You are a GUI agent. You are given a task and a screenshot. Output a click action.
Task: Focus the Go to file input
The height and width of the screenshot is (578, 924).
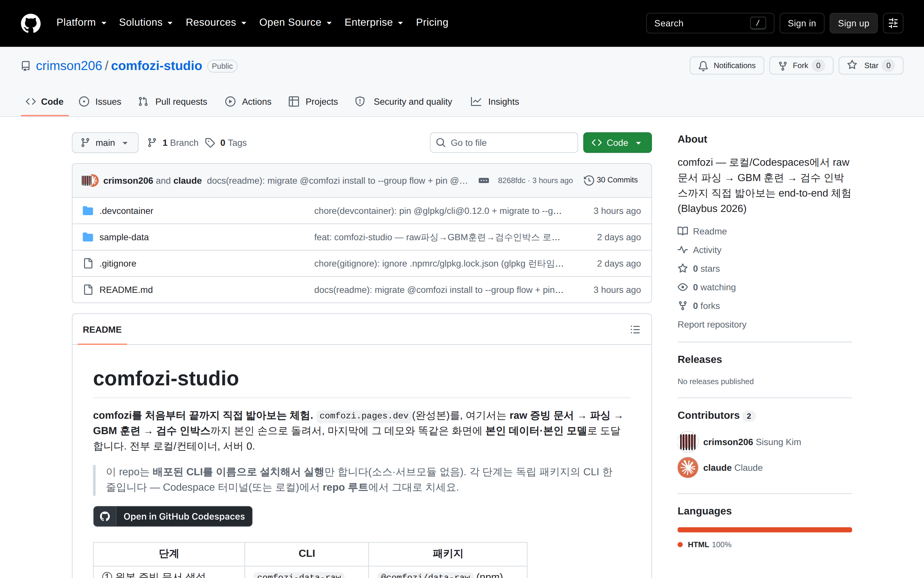pos(504,143)
